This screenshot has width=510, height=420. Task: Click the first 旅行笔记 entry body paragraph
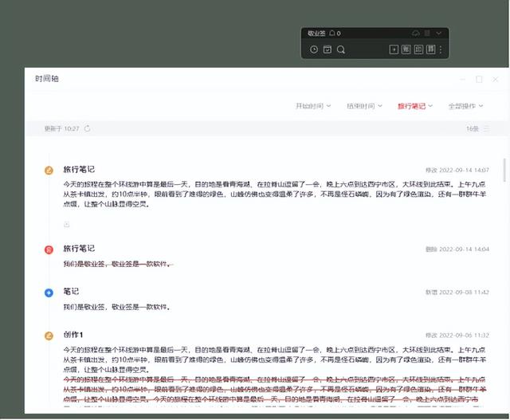(274, 194)
